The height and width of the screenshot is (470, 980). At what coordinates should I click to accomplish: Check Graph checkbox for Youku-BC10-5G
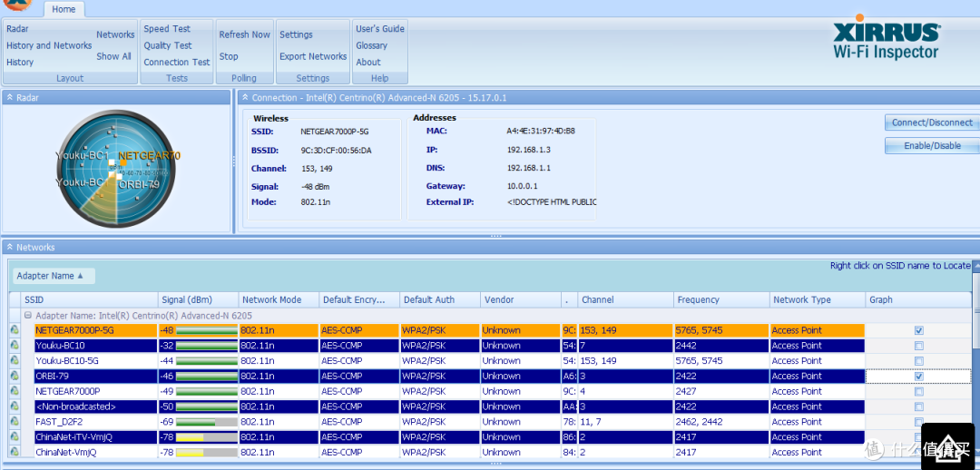click(918, 361)
